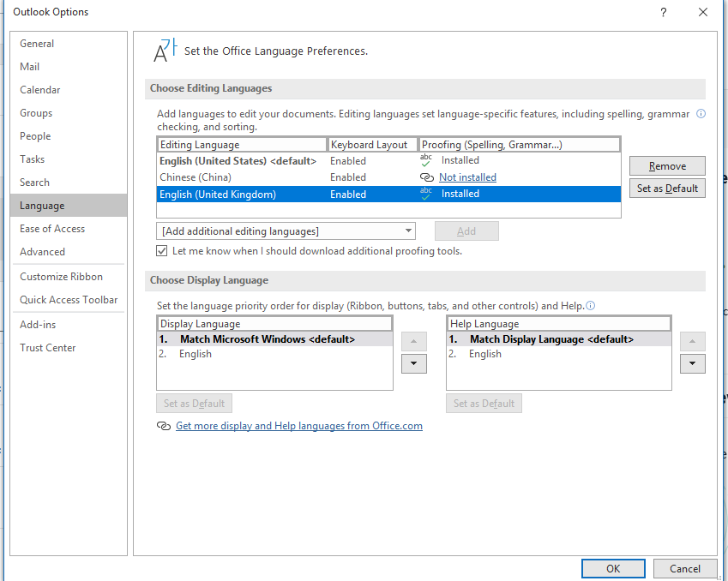This screenshot has width=728, height=581.
Task: Click info icon beside editing languages description
Action: point(701,114)
